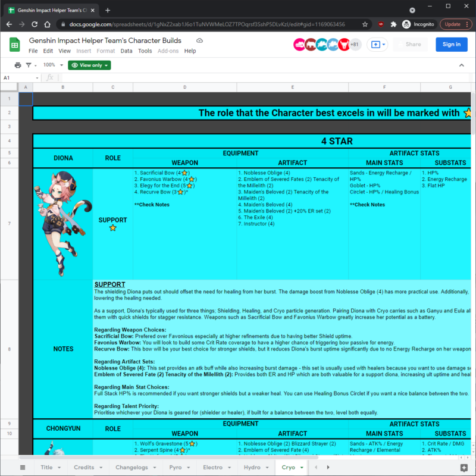Toggle the View only eye indicator
Image resolution: width=476 pixels, height=476 pixels.
(76, 65)
